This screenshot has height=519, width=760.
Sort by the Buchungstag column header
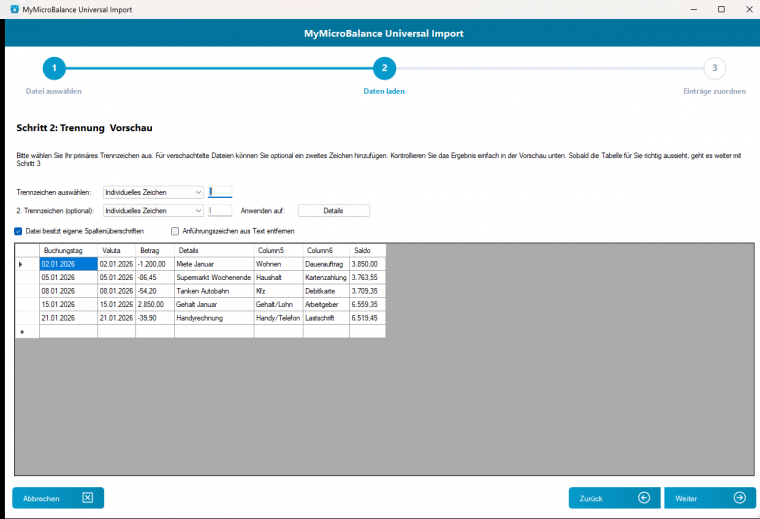pyautogui.click(x=68, y=251)
